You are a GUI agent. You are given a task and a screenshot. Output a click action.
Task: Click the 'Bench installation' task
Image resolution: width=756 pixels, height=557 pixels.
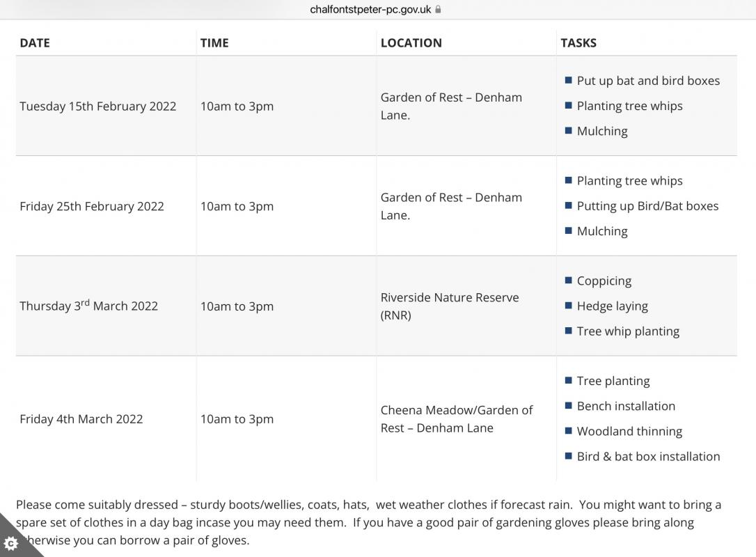(626, 406)
